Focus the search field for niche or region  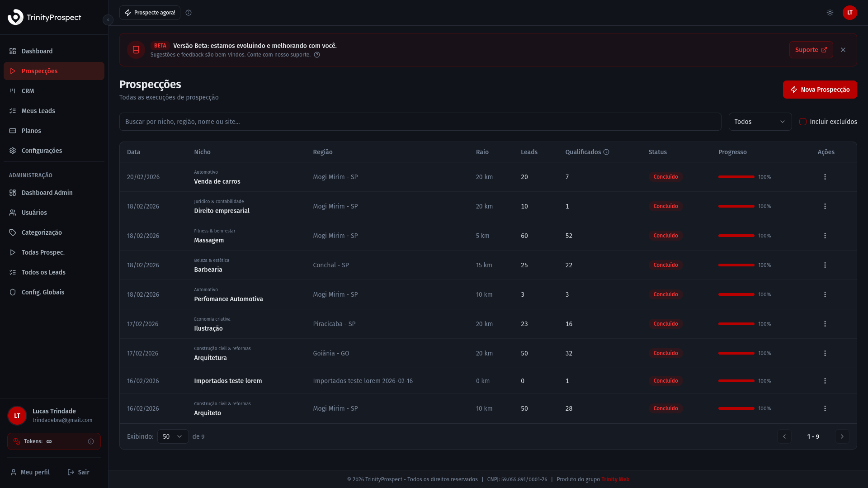pos(420,122)
